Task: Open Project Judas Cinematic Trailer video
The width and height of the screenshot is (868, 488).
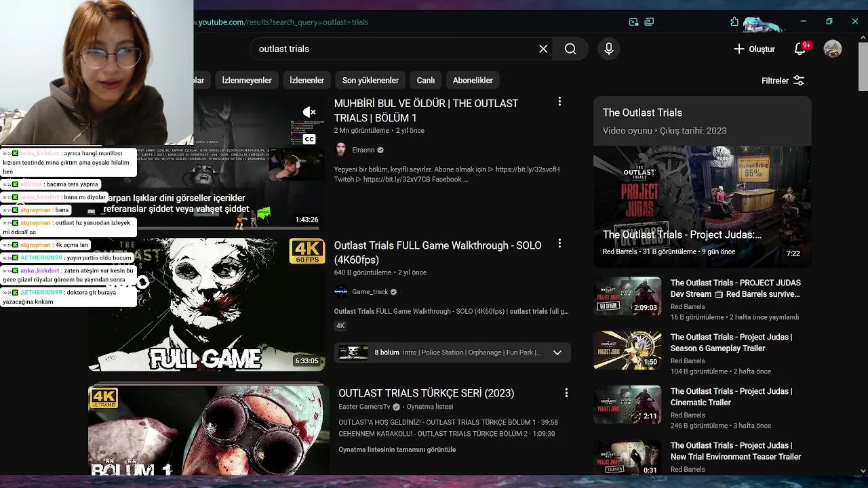Action: [x=731, y=396]
